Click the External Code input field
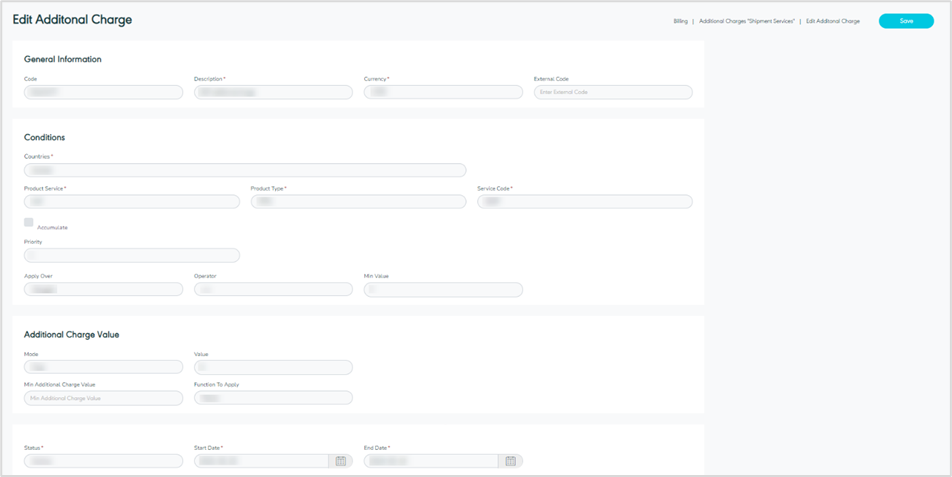Image resolution: width=952 pixels, height=477 pixels. click(x=613, y=92)
